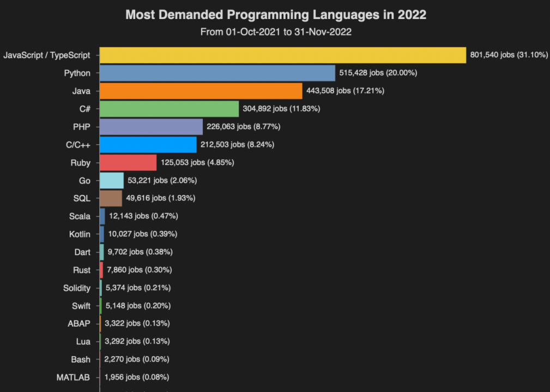This screenshot has width=550, height=392.
Task: Select the orange Java bar
Action: coord(201,91)
